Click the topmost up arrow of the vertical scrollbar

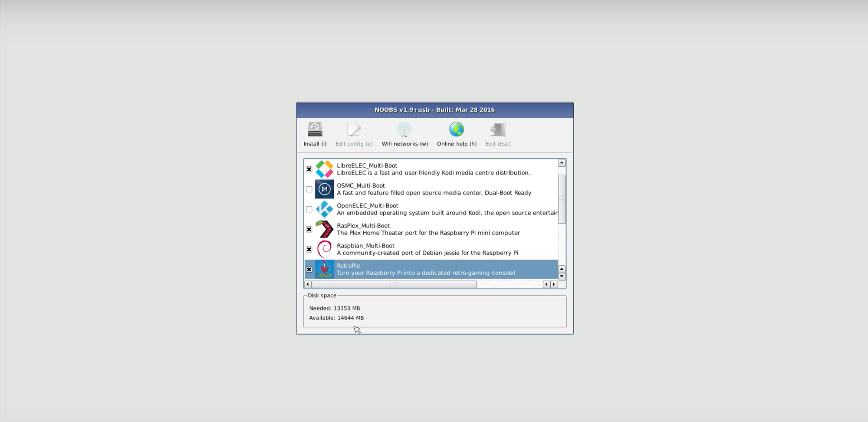pos(562,163)
